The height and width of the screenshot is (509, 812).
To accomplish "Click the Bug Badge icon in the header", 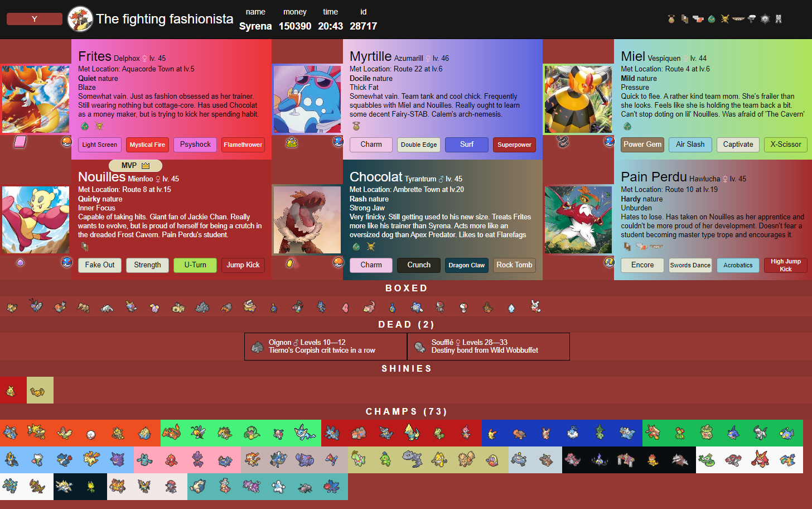I will tap(671, 19).
